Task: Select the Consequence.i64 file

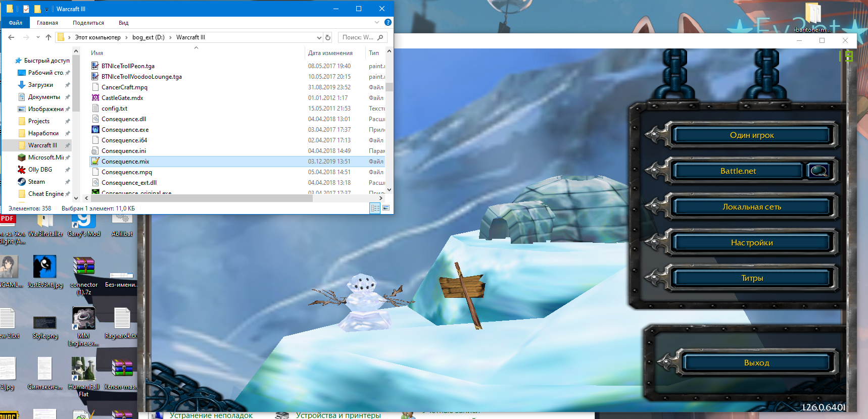Action: tap(124, 140)
